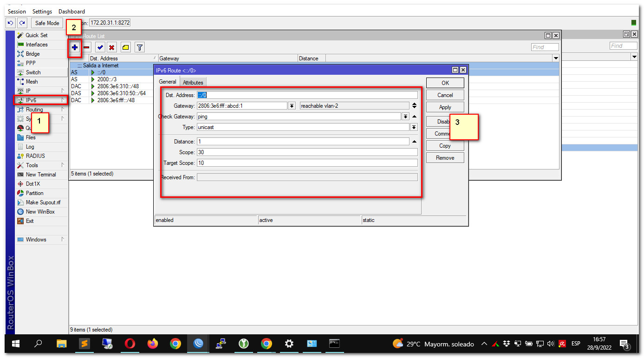Image resolution: width=644 pixels, height=358 pixels.
Task: Click the undo arrow in WinBox toolbar
Action: tap(11, 23)
